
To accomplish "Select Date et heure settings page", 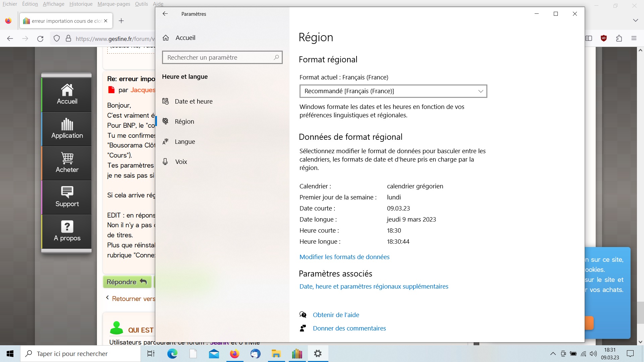I will (194, 102).
